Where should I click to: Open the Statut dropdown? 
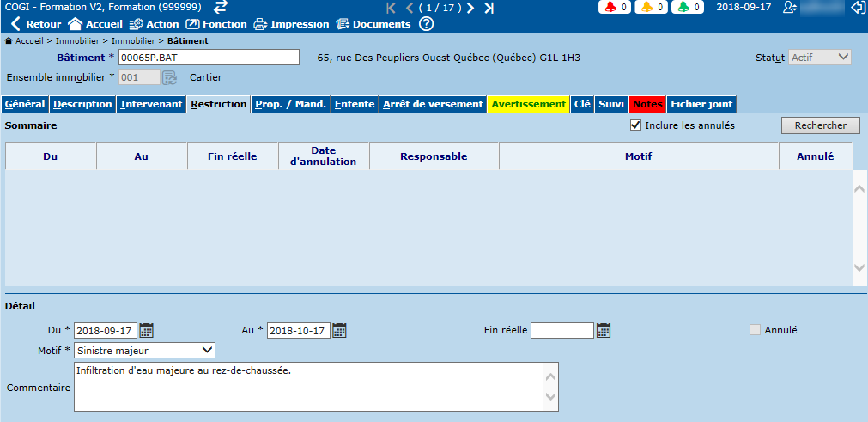click(820, 58)
